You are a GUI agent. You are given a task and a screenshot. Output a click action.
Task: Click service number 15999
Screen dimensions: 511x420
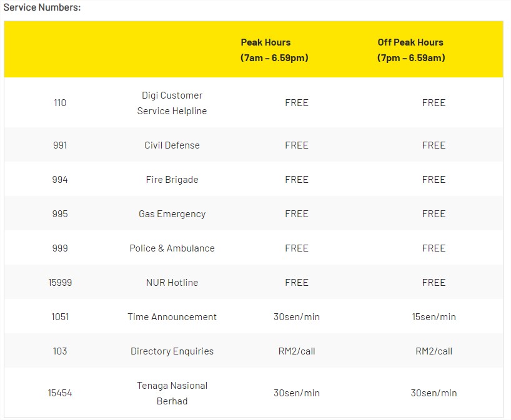(60, 282)
